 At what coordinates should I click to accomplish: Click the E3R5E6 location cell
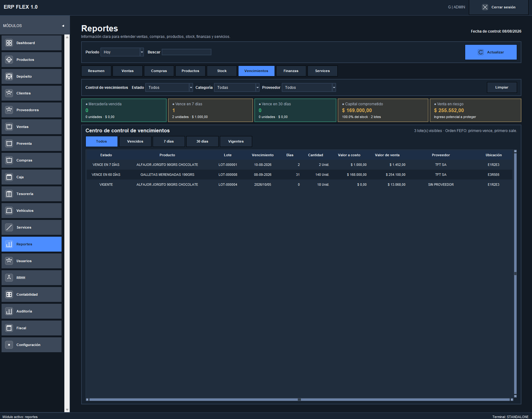point(493,175)
